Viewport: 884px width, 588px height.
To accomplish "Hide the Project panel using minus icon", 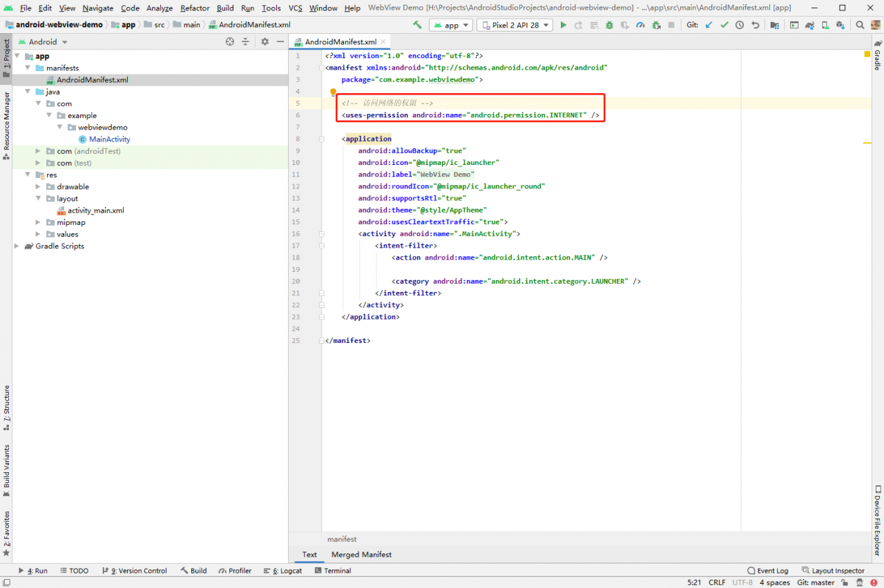I will click(280, 41).
